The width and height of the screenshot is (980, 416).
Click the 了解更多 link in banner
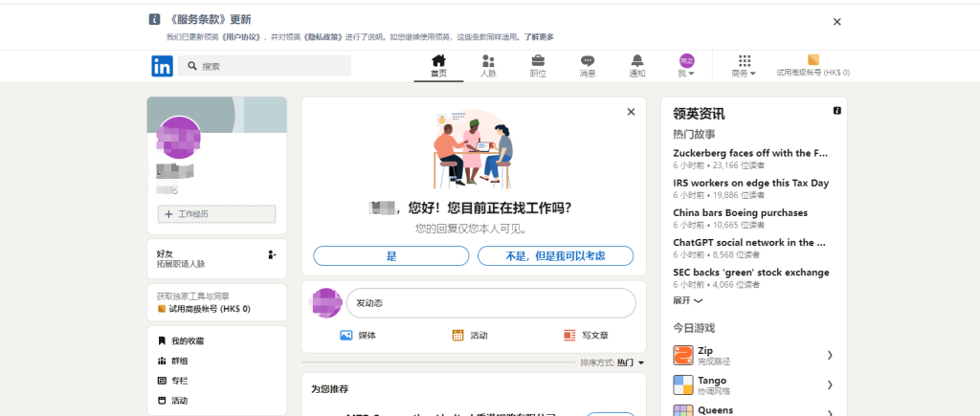coord(537,36)
